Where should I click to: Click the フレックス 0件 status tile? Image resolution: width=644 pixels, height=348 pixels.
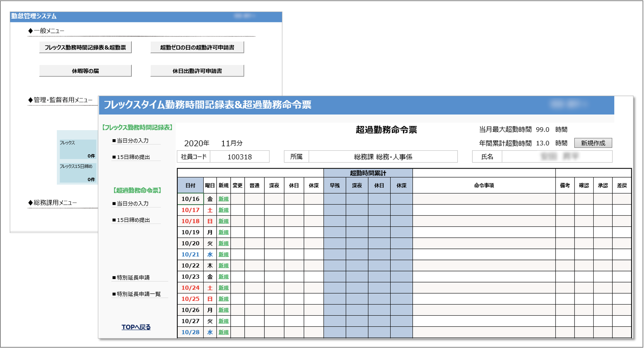tap(77, 149)
